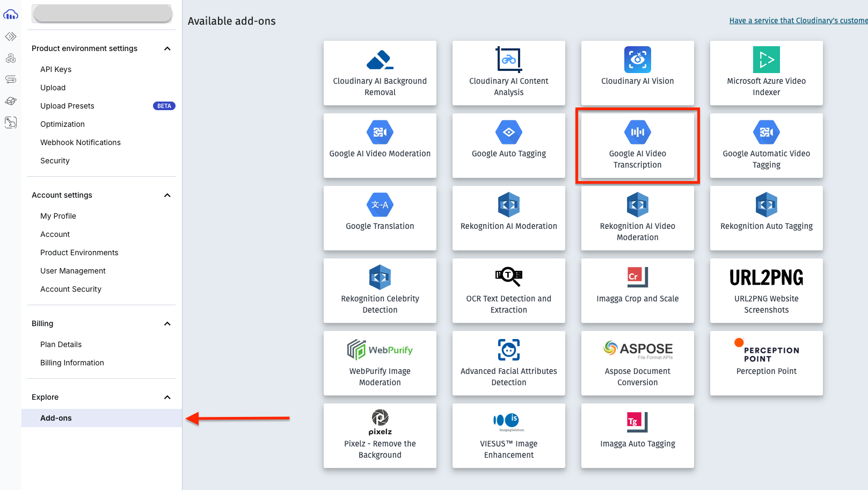Open User Management settings
This screenshot has height=490, width=868.
pos(72,271)
